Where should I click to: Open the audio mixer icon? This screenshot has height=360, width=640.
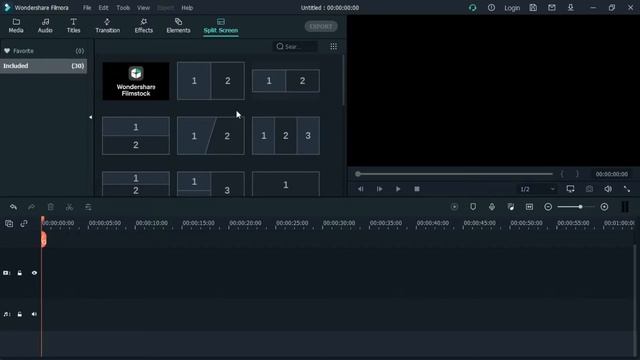511,207
